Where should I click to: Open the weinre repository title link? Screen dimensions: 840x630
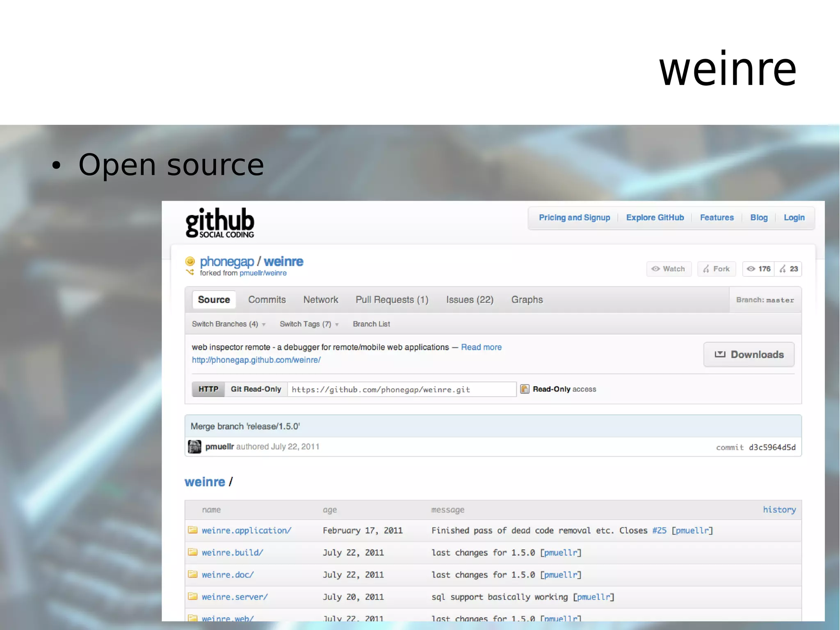(x=283, y=261)
